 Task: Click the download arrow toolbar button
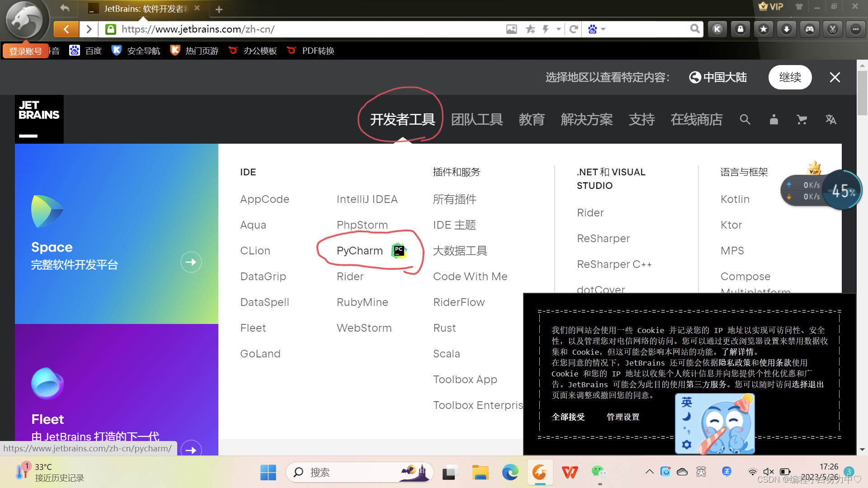(787, 29)
